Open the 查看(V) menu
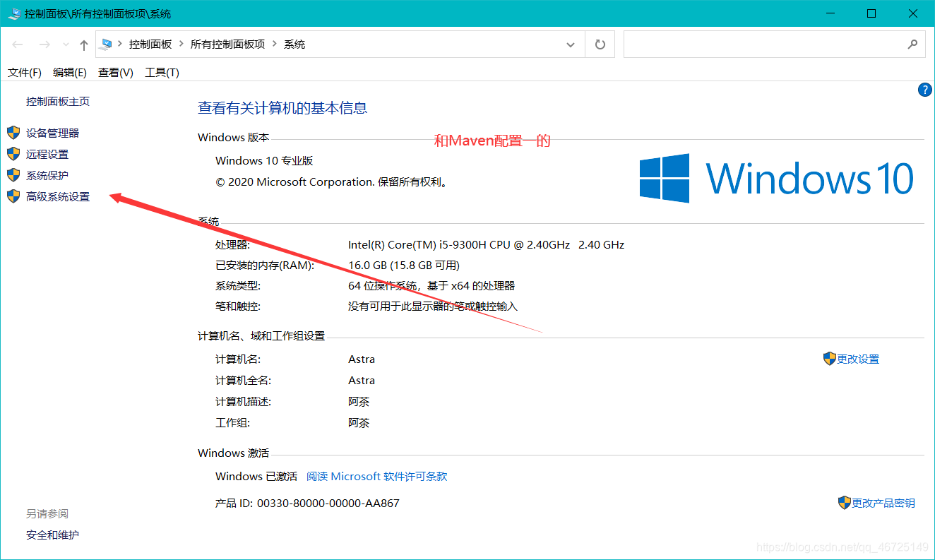This screenshot has width=935, height=560. coord(116,72)
